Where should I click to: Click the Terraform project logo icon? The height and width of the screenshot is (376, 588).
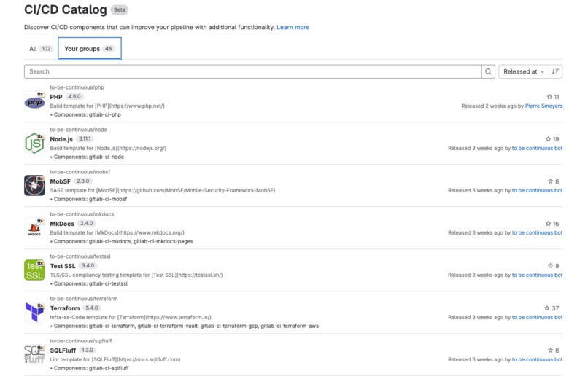click(x=34, y=313)
